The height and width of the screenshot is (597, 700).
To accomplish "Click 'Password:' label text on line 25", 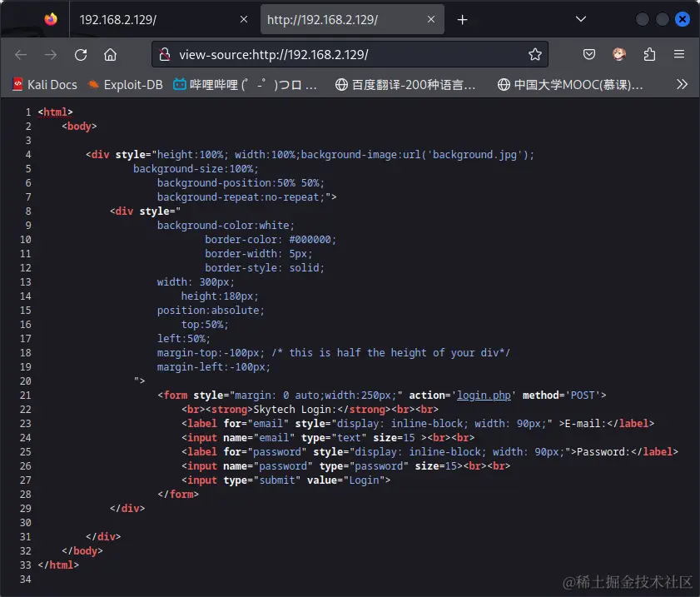I will click(x=603, y=452).
